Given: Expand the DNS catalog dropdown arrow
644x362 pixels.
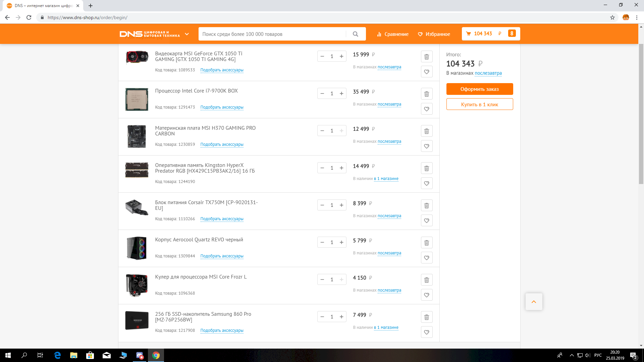Looking at the screenshot, I should coord(187,34).
